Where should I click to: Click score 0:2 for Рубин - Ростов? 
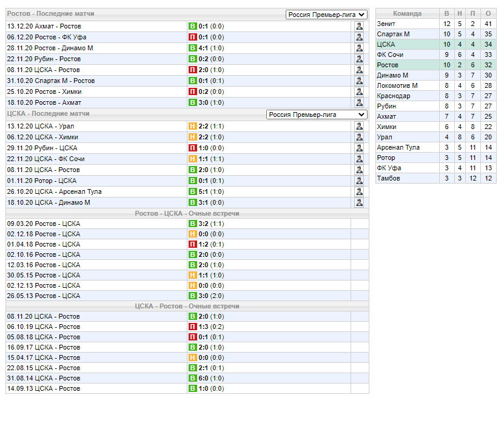click(203, 59)
